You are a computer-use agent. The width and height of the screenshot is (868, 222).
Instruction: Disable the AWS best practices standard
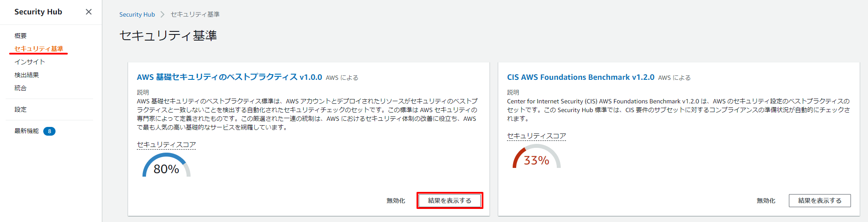point(396,201)
